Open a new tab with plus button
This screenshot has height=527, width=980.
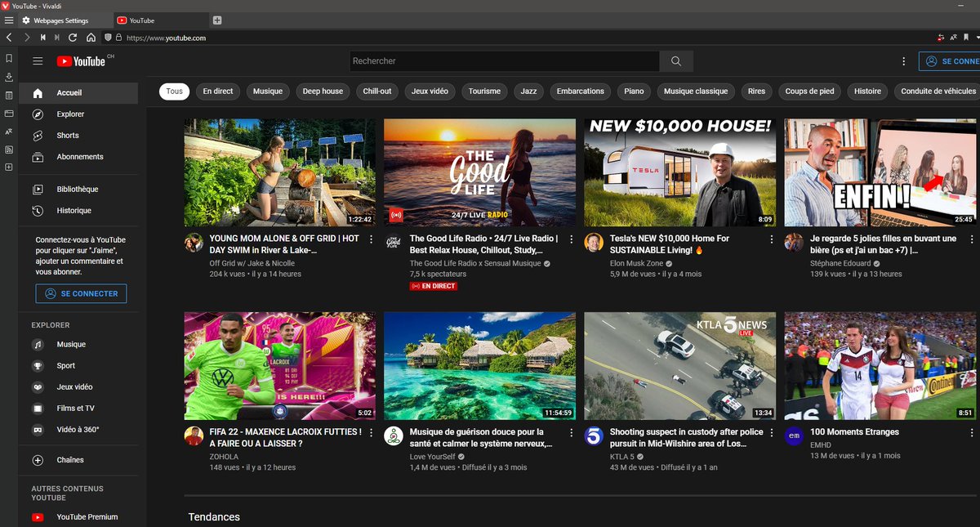point(217,20)
